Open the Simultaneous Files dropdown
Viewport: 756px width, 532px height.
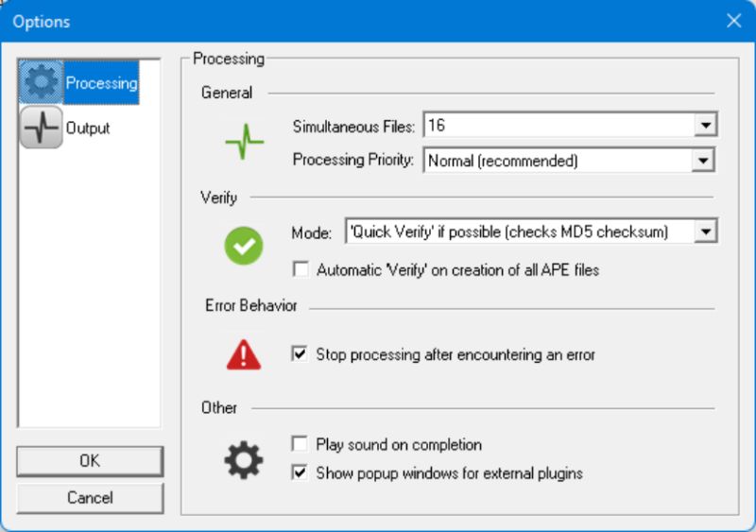(x=704, y=124)
